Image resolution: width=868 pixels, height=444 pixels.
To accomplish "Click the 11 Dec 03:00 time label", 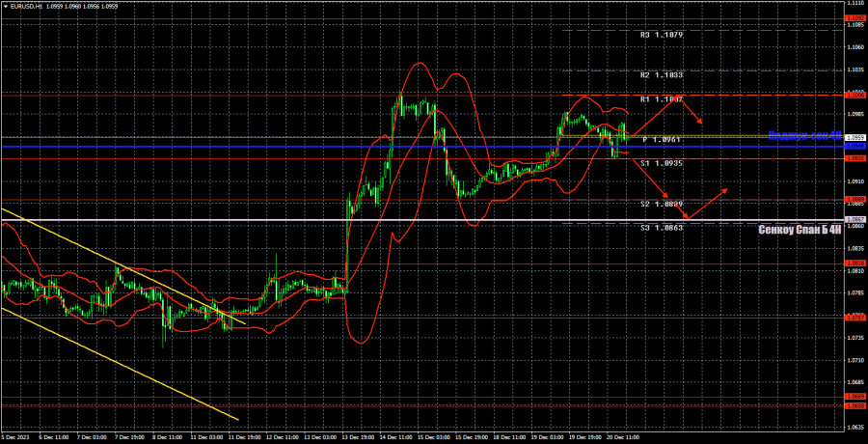I will [x=205, y=437].
